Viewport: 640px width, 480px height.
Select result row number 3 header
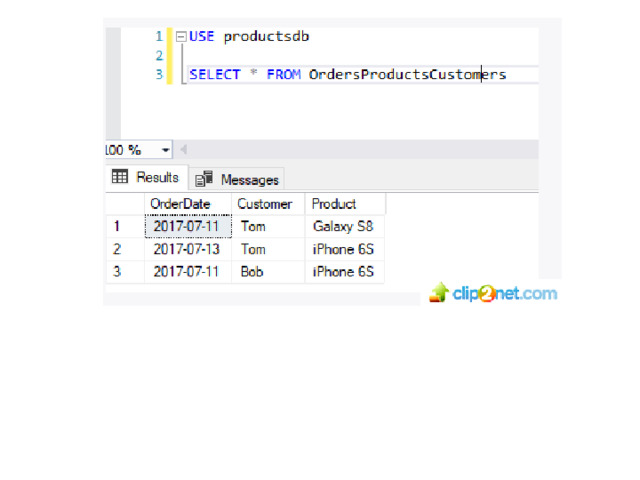(x=118, y=271)
